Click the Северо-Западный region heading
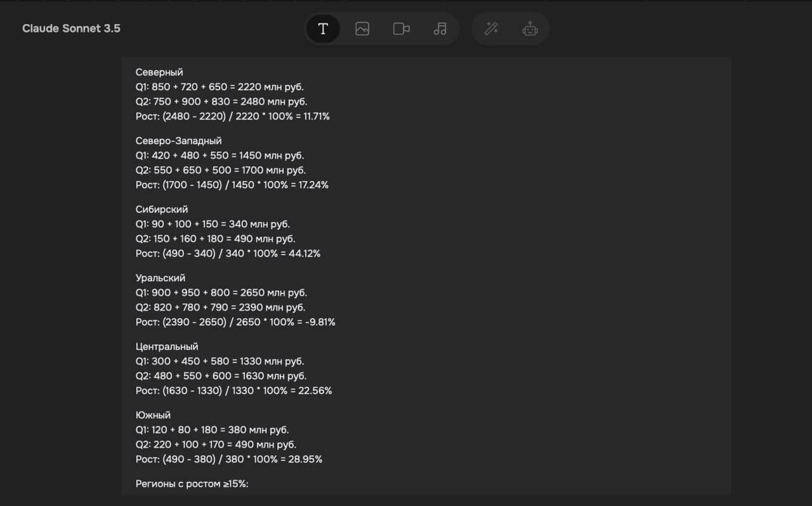This screenshot has height=506, width=812. click(x=179, y=141)
